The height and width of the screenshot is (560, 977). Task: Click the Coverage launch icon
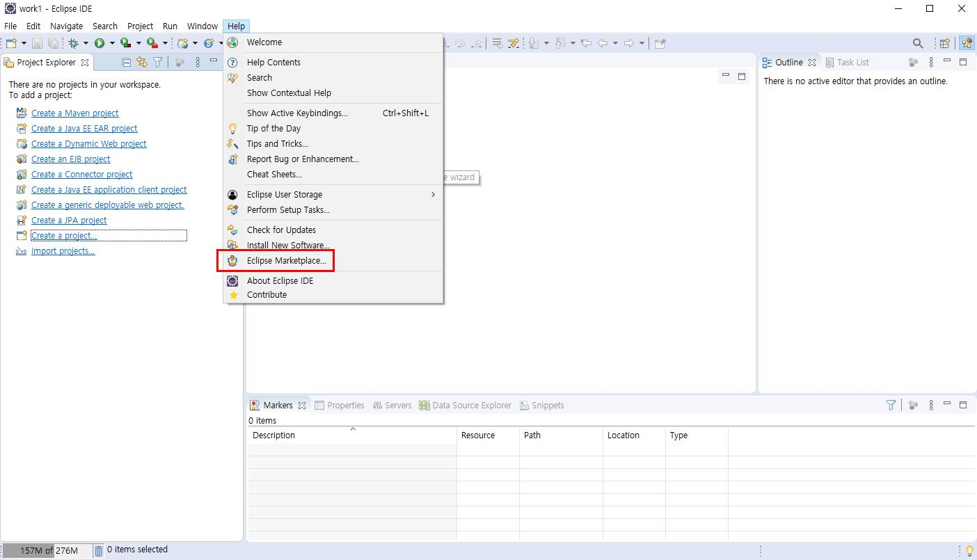pyautogui.click(x=125, y=43)
